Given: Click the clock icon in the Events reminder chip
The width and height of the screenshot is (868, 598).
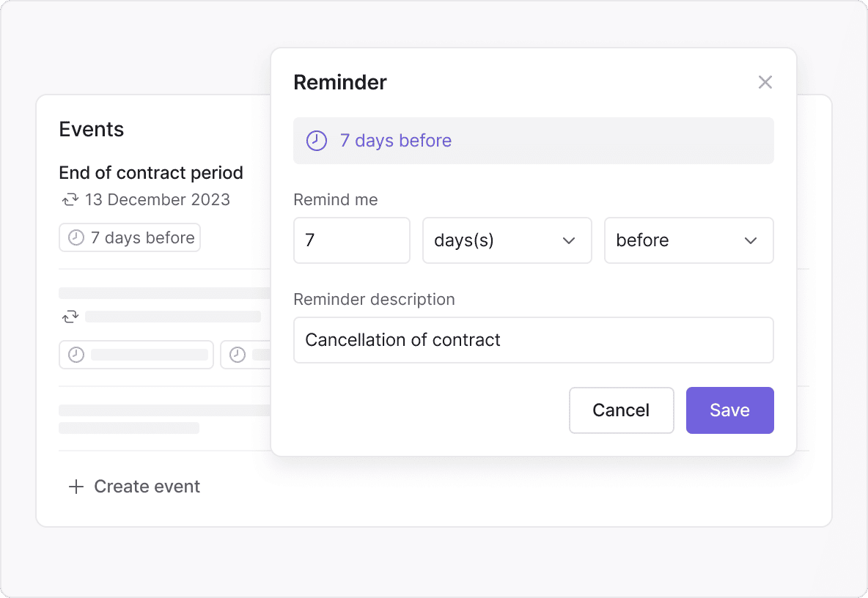Looking at the screenshot, I should pyautogui.click(x=76, y=237).
